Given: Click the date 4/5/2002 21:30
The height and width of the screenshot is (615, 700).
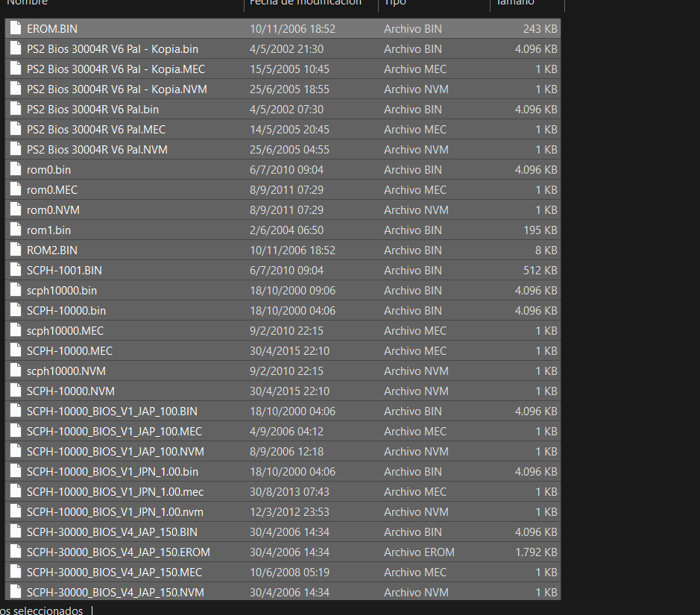Looking at the screenshot, I should [286, 49].
